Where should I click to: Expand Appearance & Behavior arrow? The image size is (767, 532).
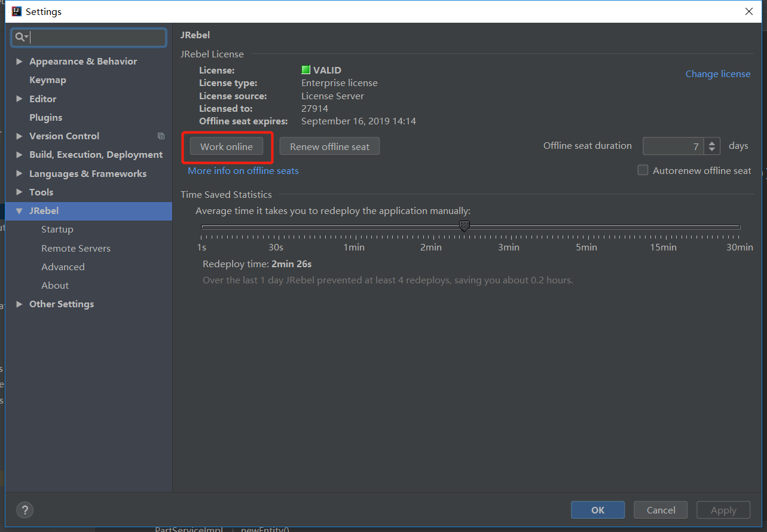click(x=19, y=62)
